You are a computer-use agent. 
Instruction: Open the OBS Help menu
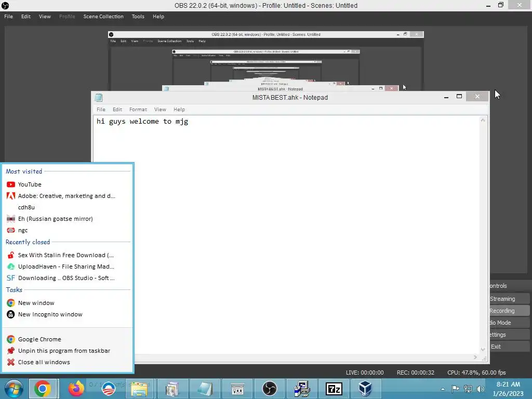point(158,16)
